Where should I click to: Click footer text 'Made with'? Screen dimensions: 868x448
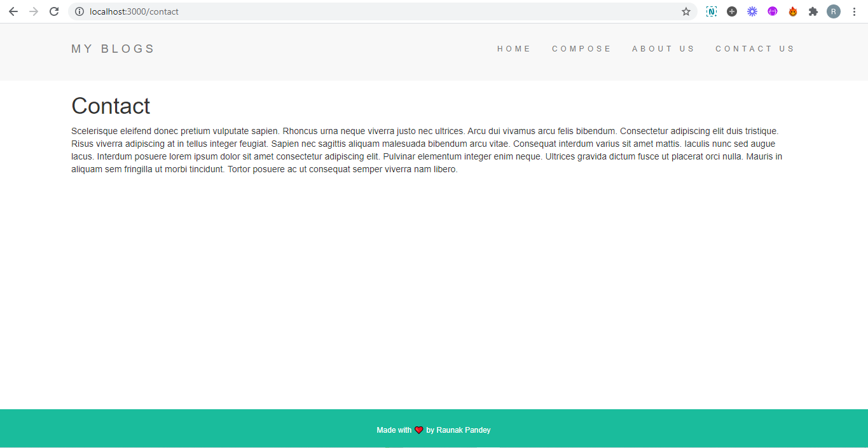click(394, 430)
